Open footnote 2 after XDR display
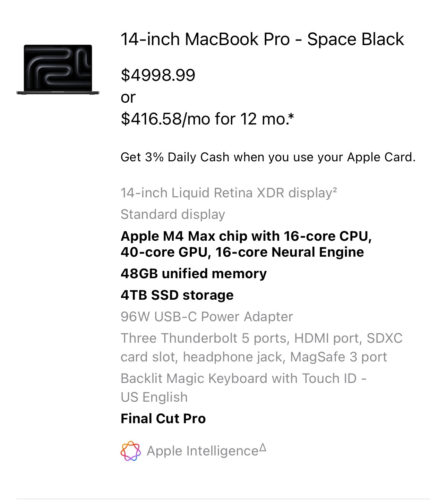The height and width of the screenshot is (504, 447). [x=335, y=190]
